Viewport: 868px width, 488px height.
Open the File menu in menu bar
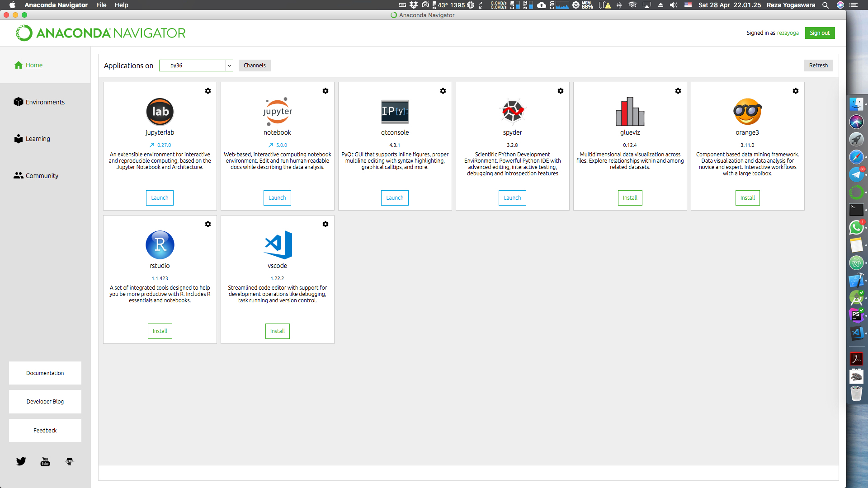tap(101, 5)
